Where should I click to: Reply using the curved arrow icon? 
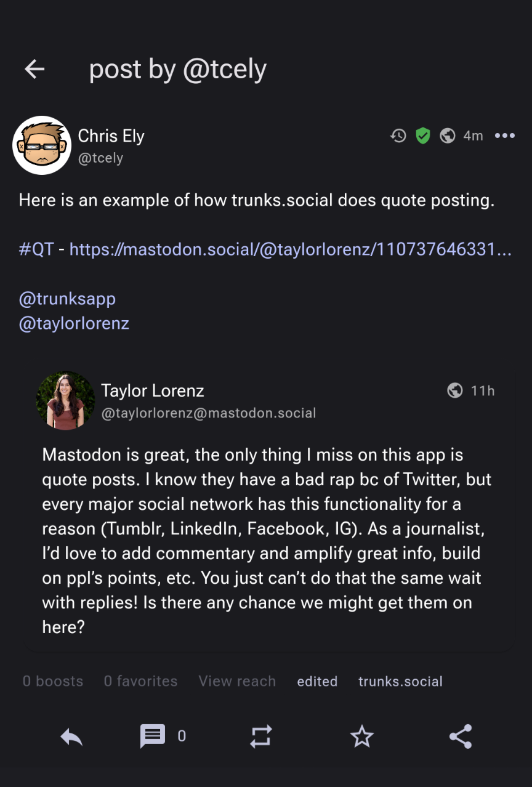71,736
